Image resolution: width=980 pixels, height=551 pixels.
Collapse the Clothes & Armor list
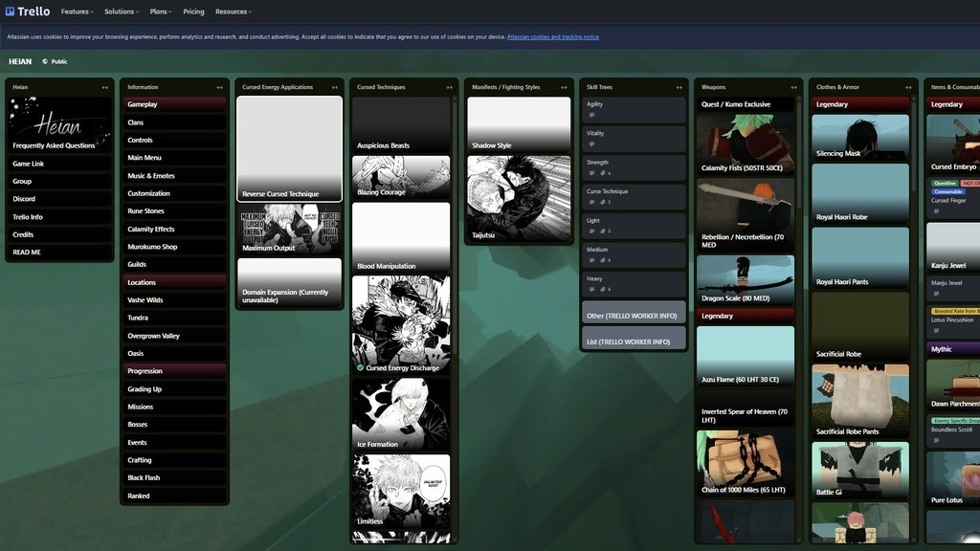908,87
